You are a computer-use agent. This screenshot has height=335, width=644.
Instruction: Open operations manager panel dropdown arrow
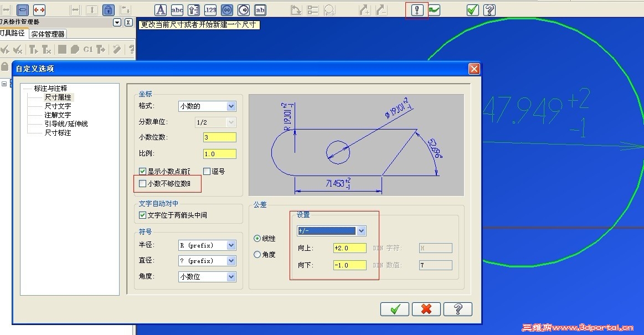coord(117,23)
